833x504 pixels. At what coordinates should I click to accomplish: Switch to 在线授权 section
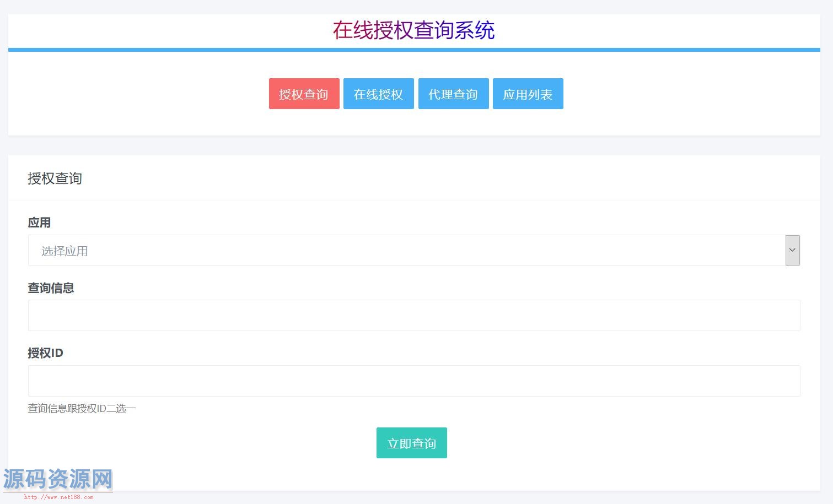click(x=379, y=94)
